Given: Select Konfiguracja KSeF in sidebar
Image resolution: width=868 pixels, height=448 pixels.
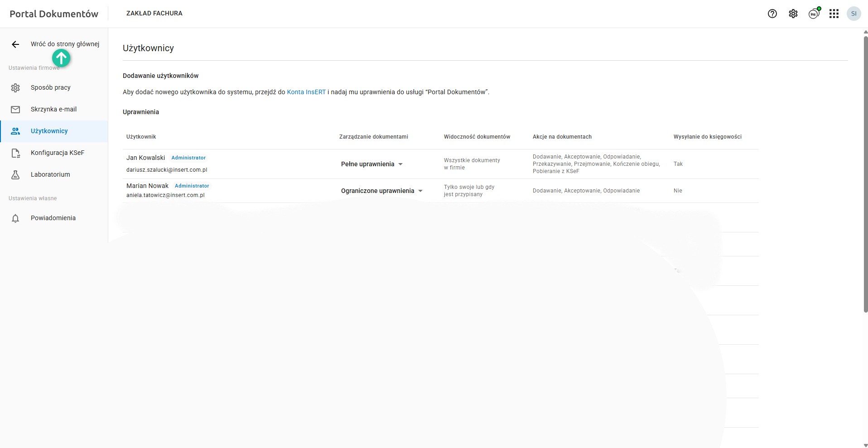Looking at the screenshot, I should click(x=57, y=153).
